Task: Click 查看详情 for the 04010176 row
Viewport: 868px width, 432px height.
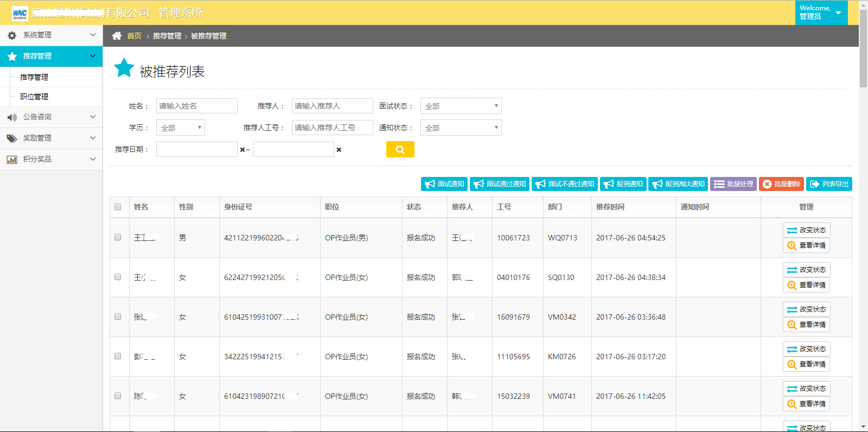Action: (x=806, y=285)
